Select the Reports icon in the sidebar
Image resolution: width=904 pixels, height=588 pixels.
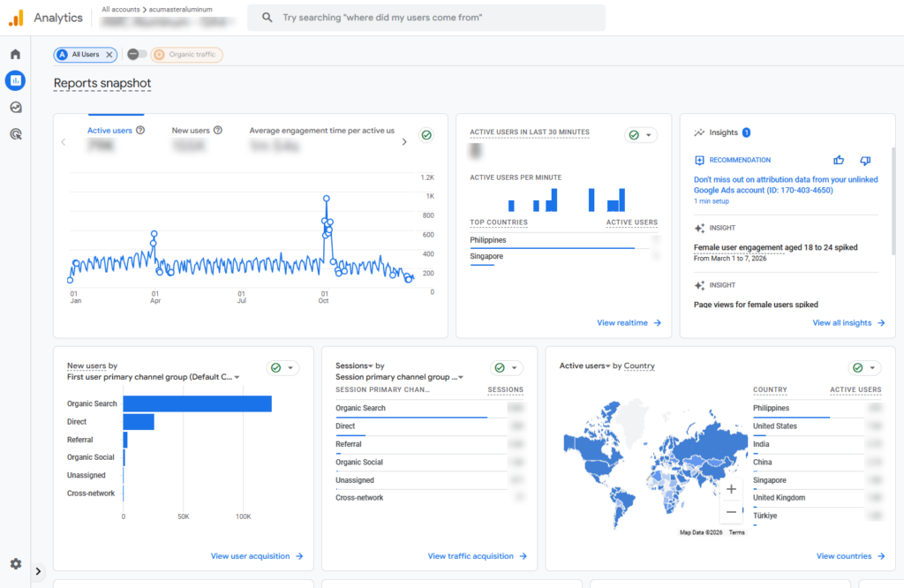(14, 80)
